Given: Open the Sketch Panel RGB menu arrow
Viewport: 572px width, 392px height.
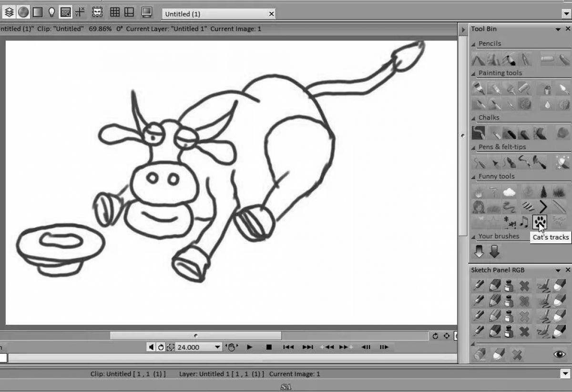Looking at the screenshot, I should click(x=558, y=270).
